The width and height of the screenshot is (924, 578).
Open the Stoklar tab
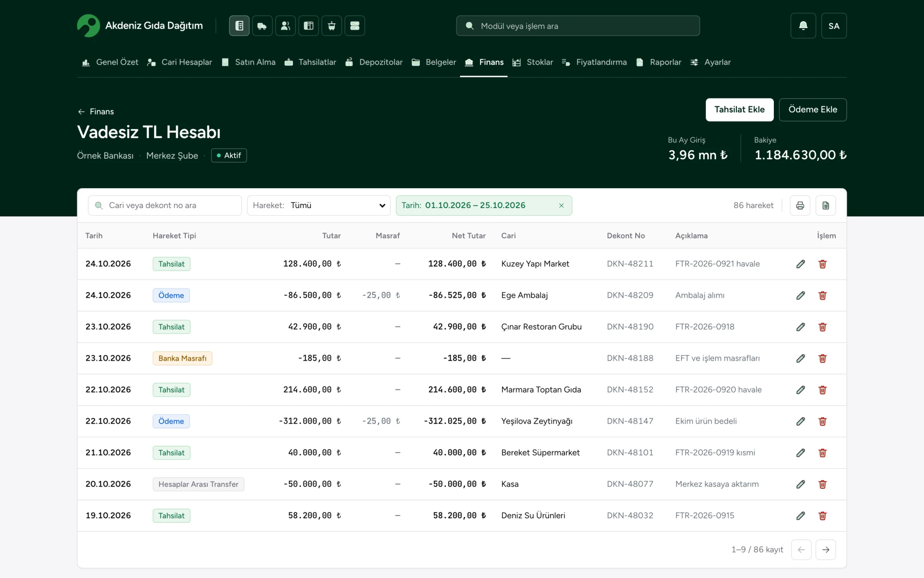(x=533, y=62)
